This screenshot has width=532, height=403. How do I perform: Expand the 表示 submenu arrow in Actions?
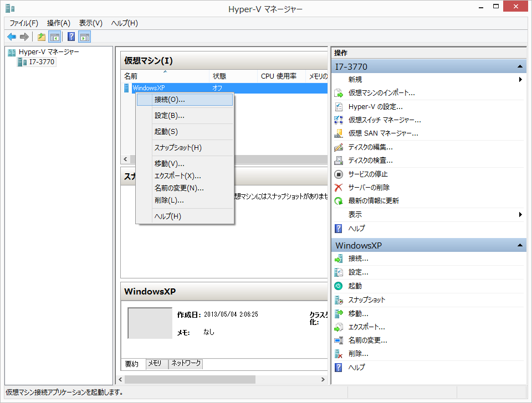point(520,215)
